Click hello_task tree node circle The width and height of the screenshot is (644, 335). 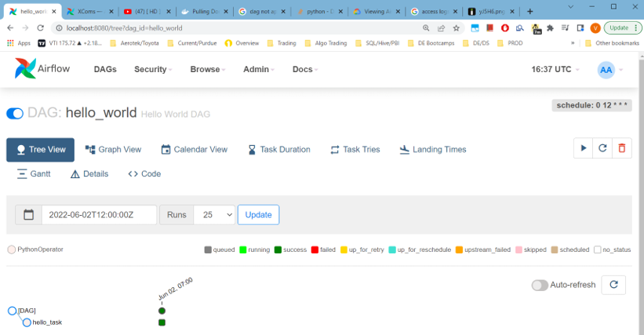click(27, 322)
